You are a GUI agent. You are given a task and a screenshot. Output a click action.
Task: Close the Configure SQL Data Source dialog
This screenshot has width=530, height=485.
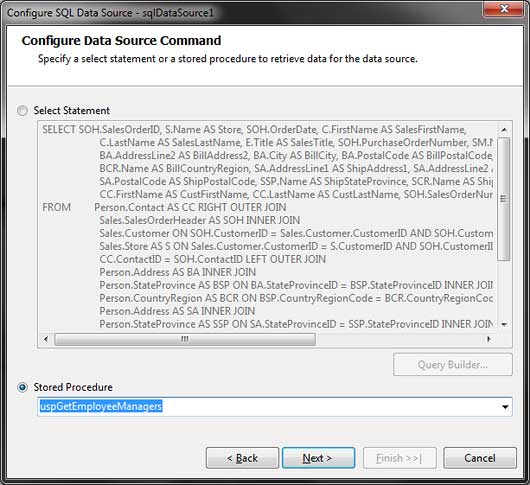(504, 9)
